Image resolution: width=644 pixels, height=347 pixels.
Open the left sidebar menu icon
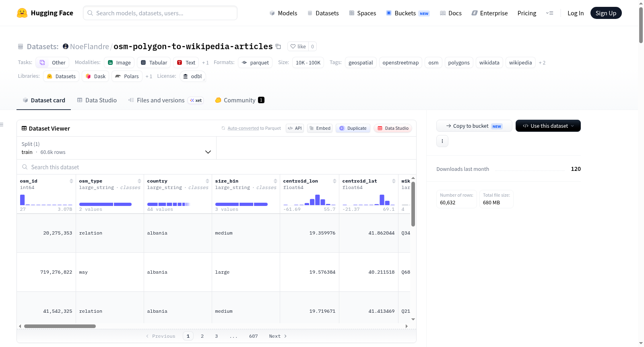point(2,125)
